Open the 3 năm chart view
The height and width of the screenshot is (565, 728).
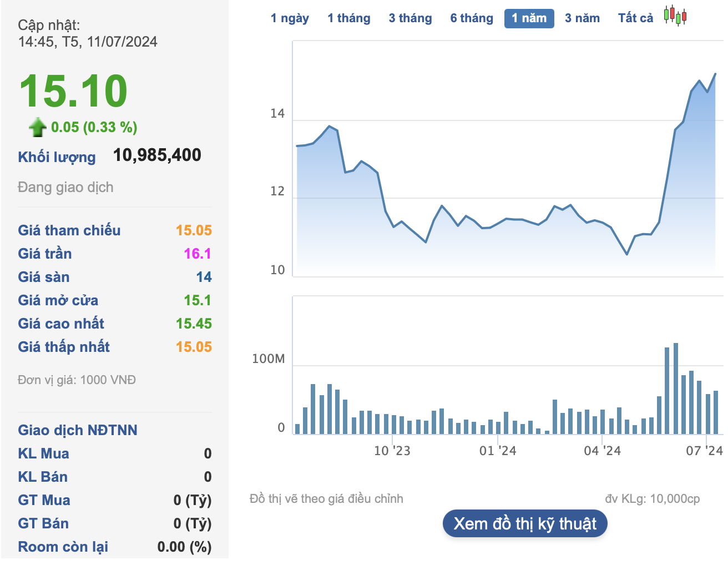(x=582, y=18)
